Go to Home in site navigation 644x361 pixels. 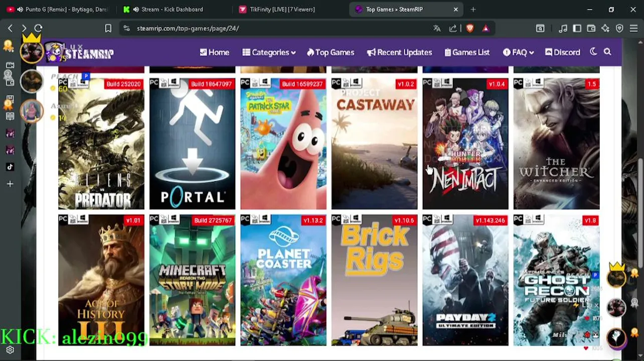[214, 52]
